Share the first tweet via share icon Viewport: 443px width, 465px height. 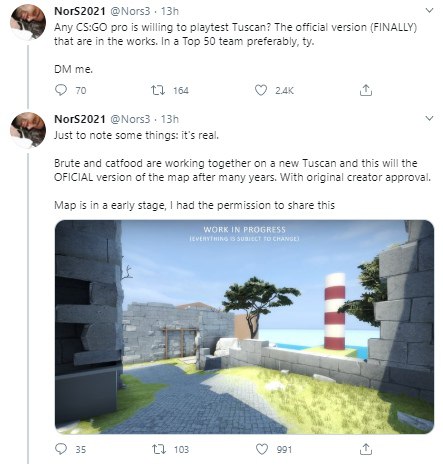[x=366, y=90]
